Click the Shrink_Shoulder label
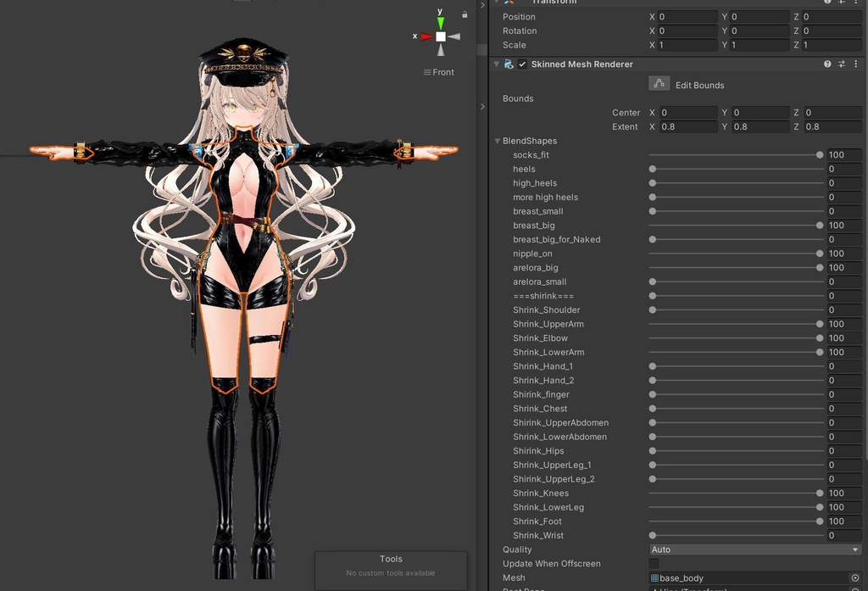The height and width of the screenshot is (591, 868). click(547, 310)
